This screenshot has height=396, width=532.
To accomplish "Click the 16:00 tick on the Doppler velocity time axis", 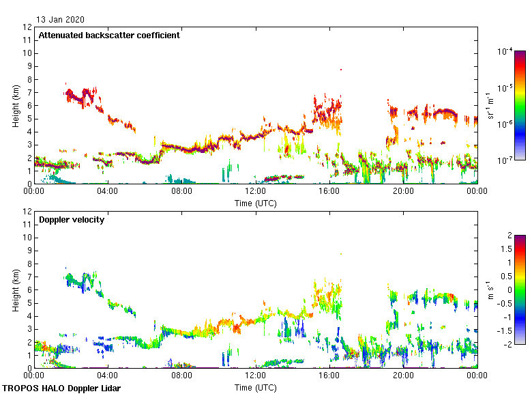I will click(329, 376).
